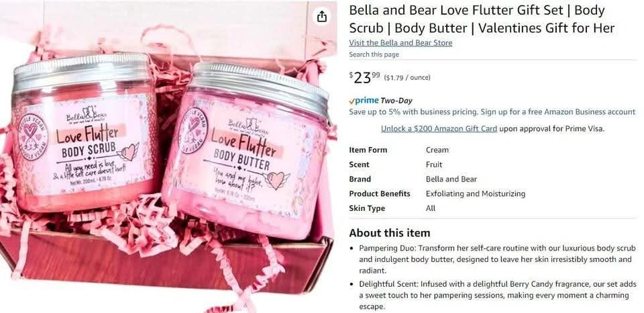
Task: Click the $23.99 price
Action: point(364,77)
